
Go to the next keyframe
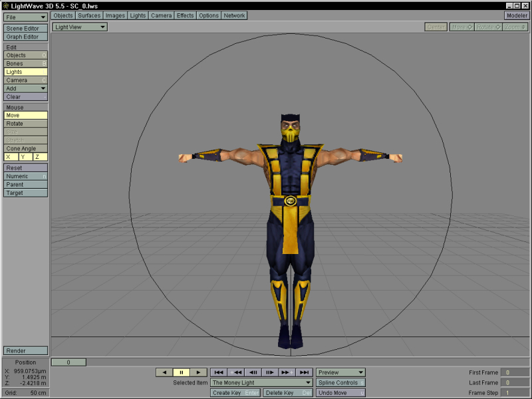tap(287, 372)
